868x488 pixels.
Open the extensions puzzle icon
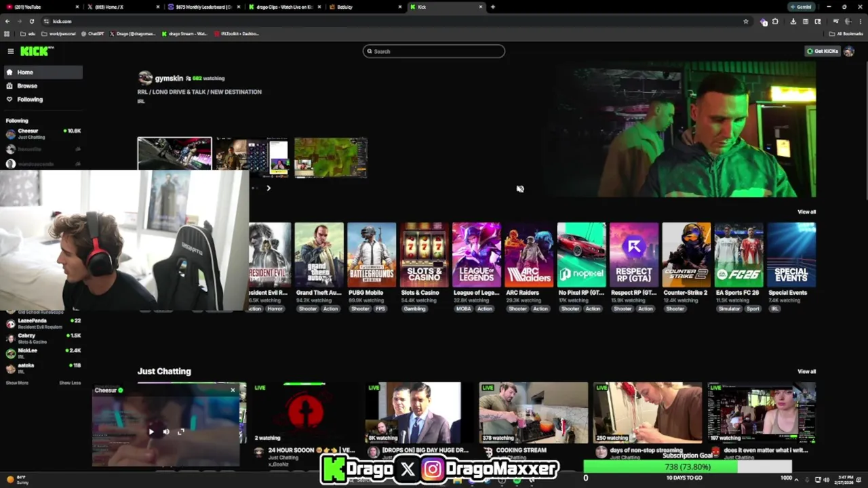pos(775,21)
